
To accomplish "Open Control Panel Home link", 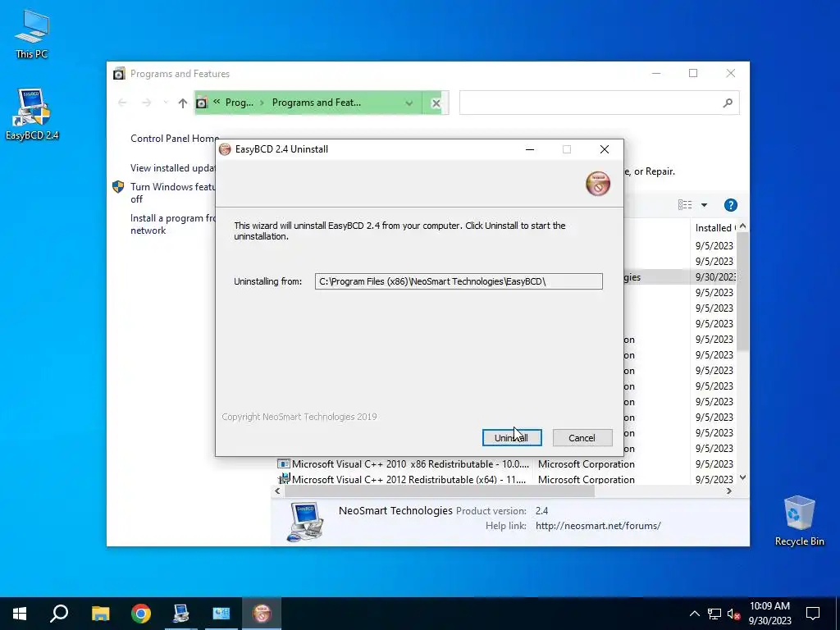I will coord(175,138).
